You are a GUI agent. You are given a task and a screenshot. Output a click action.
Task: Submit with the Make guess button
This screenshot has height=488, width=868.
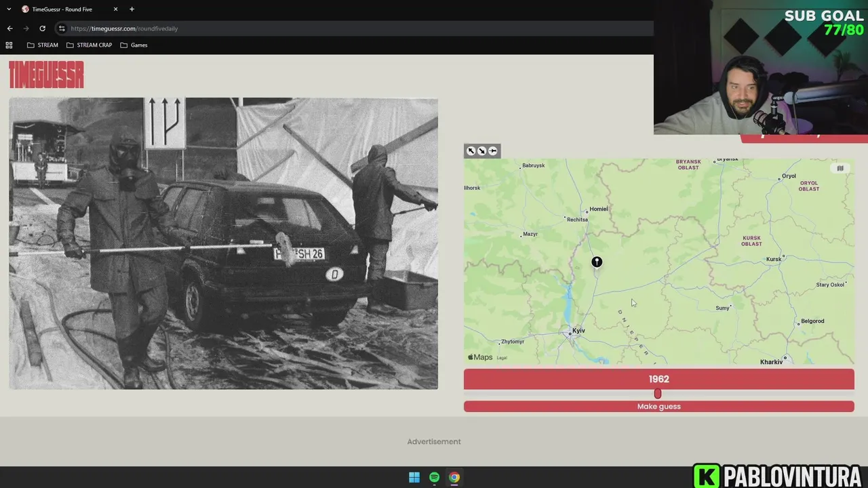point(658,406)
